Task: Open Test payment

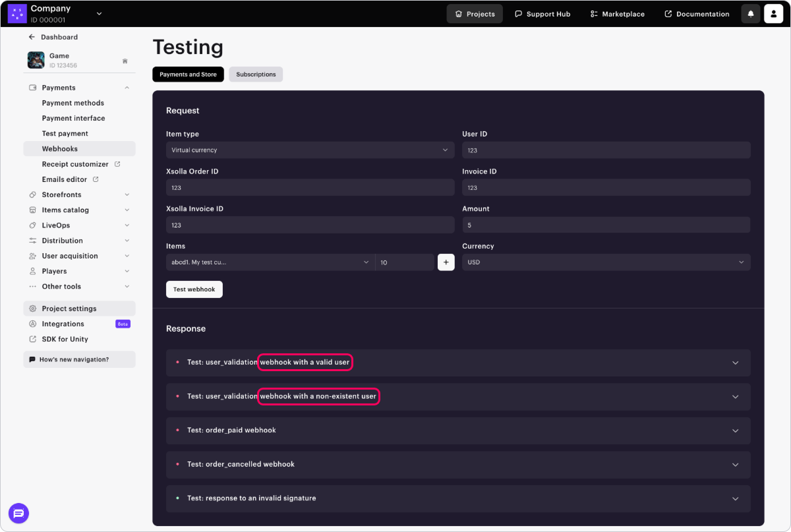Action: coord(65,133)
